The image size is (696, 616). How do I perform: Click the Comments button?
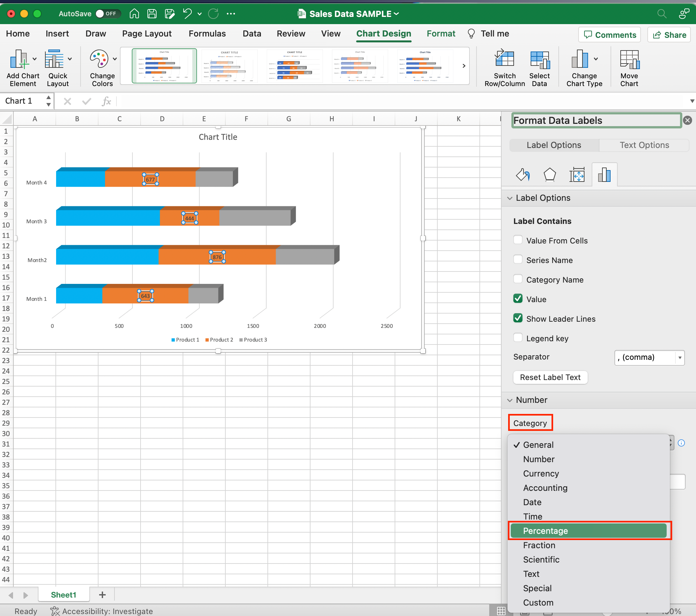click(610, 35)
